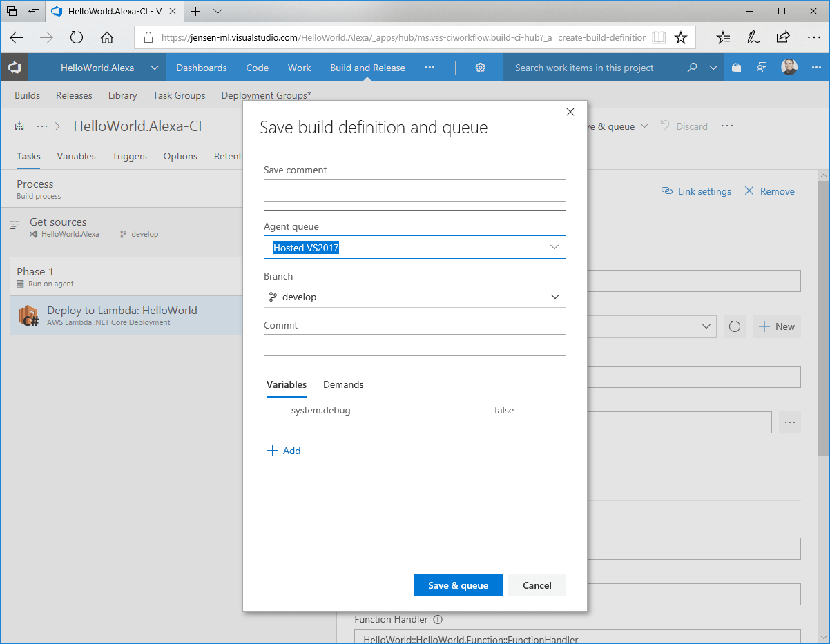Open the marketplace shopping bag icon
This screenshot has height=644, width=830.
point(736,68)
